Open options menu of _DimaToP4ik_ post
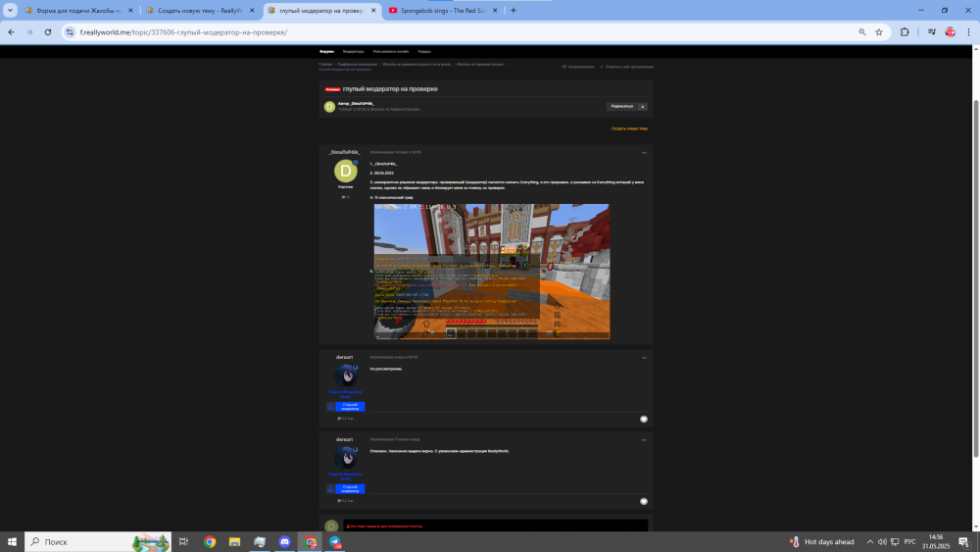Image resolution: width=980 pixels, height=552 pixels. point(644,153)
